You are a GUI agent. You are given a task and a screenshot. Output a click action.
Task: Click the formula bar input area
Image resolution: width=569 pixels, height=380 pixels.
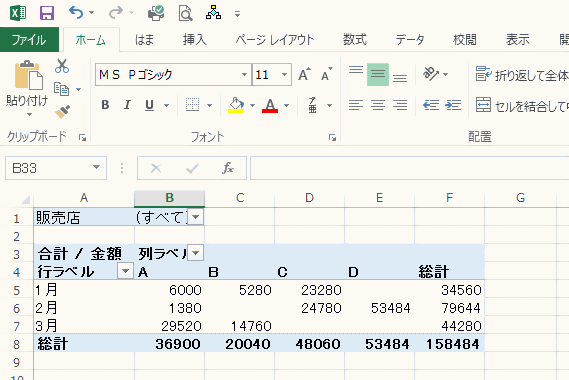tap(409, 168)
